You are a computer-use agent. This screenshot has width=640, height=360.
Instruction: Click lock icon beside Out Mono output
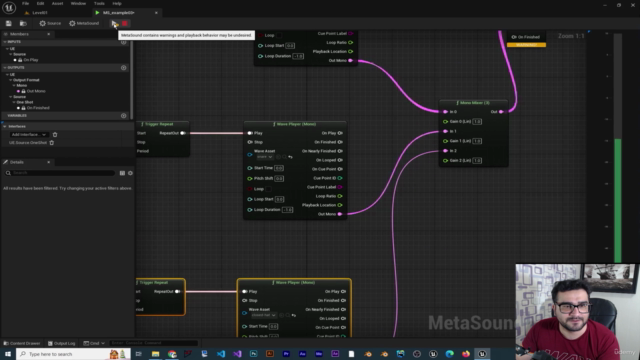(23, 91)
